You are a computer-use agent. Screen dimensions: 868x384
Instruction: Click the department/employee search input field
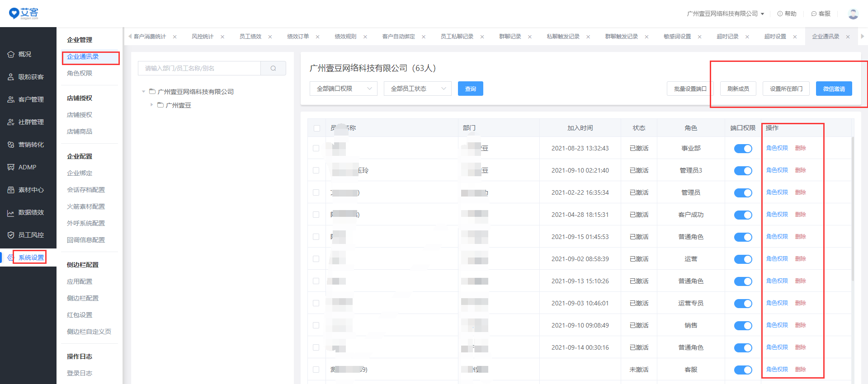pos(199,68)
